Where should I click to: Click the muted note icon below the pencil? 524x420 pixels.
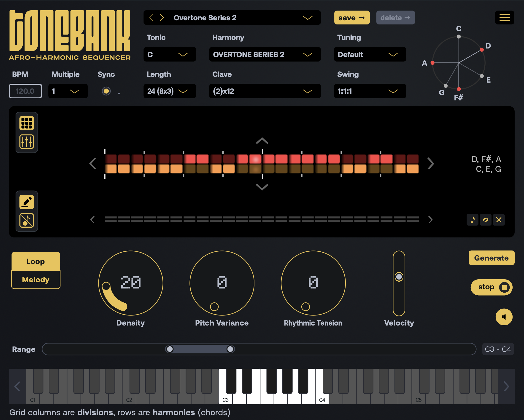tap(27, 220)
